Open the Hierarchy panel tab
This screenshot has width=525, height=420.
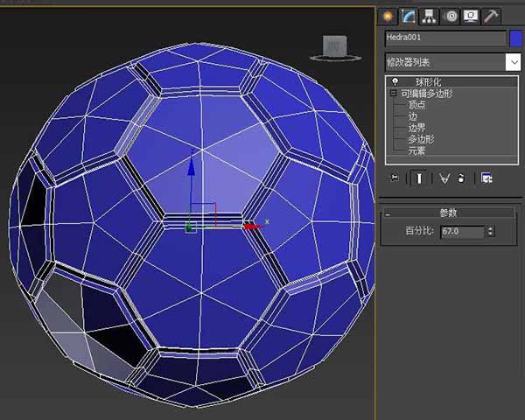tap(429, 16)
